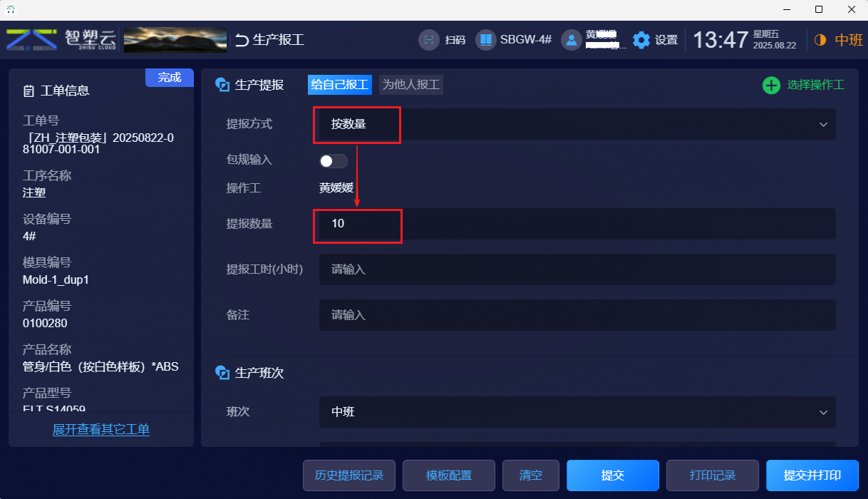Click the 中班 half-moon theme icon

point(820,40)
